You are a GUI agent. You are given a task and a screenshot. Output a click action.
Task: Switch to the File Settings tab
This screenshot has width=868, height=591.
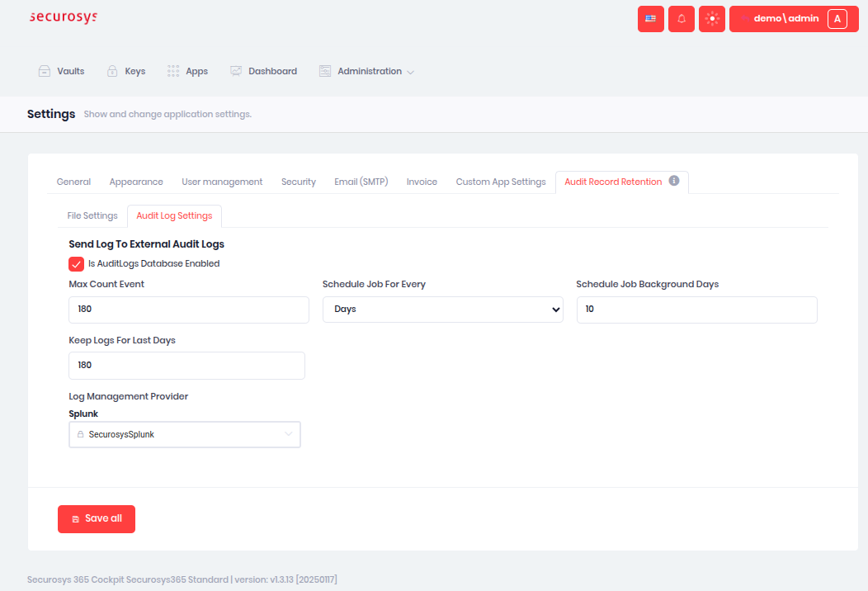92,216
